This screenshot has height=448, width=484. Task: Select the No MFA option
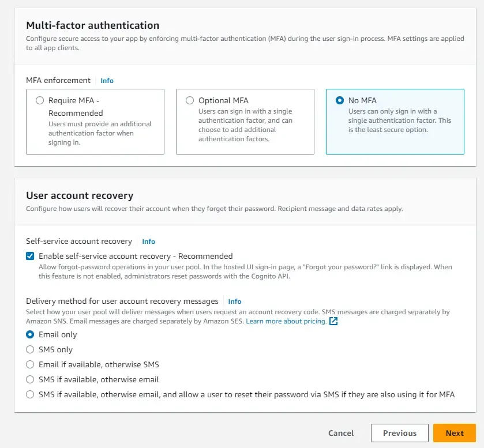tap(339, 100)
